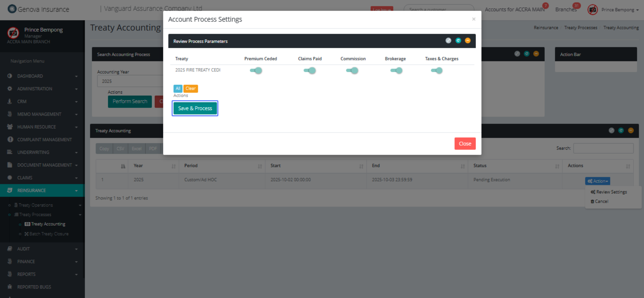The width and height of the screenshot is (644, 298).
Task: Click the teal refresh icon in Review Process Parameters
Action: tap(458, 41)
